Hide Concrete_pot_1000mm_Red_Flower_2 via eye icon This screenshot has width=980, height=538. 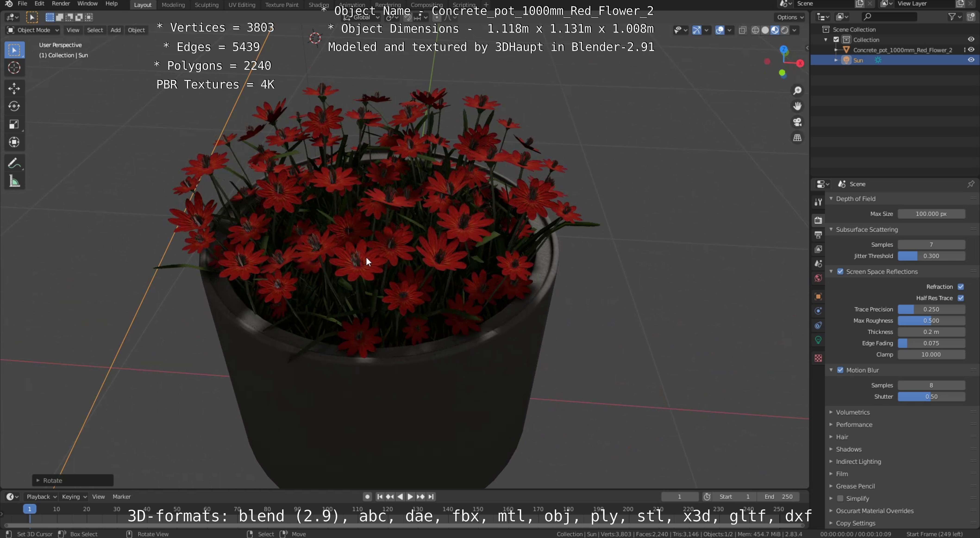[x=971, y=50]
